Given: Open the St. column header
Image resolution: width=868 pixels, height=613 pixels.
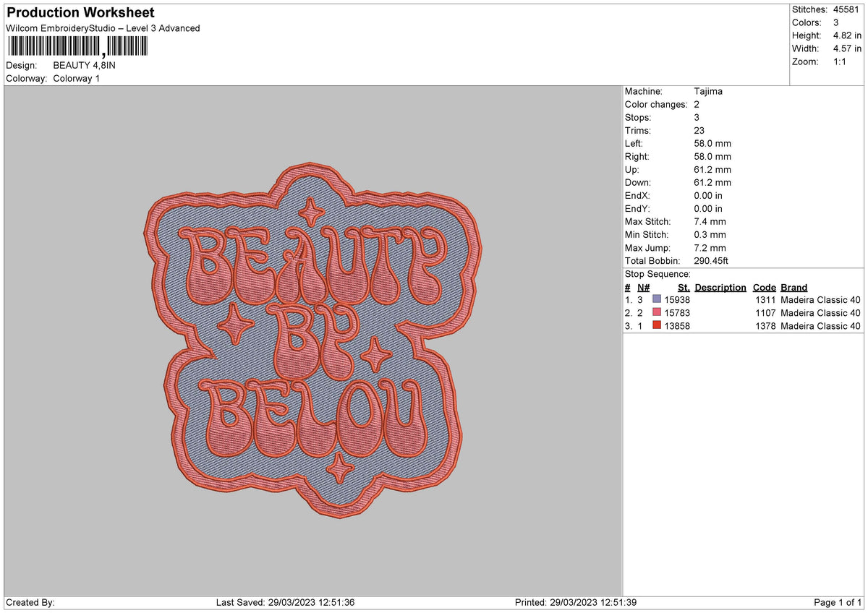Looking at the screenshot, I should click(682, 287).
